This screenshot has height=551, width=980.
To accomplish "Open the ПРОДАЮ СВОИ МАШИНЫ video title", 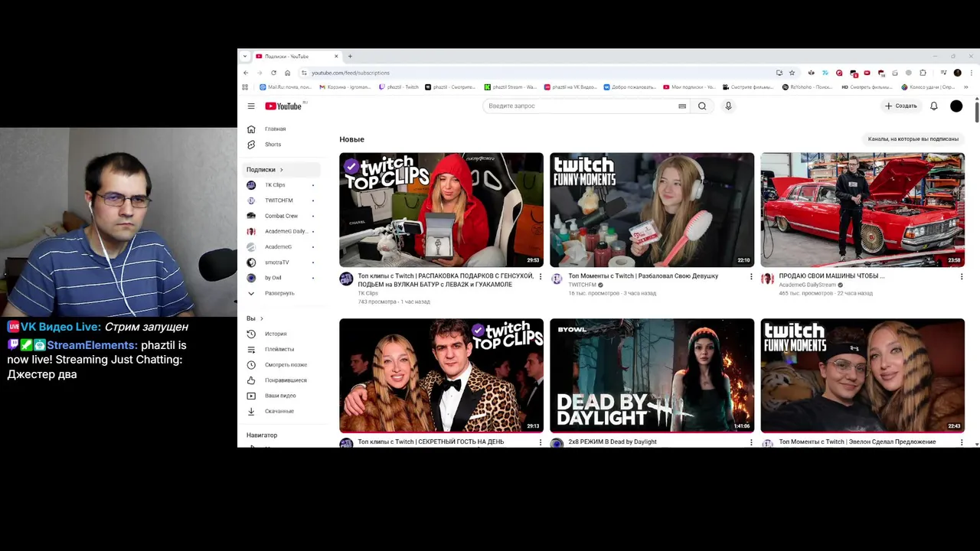I will tap(831, 276).
